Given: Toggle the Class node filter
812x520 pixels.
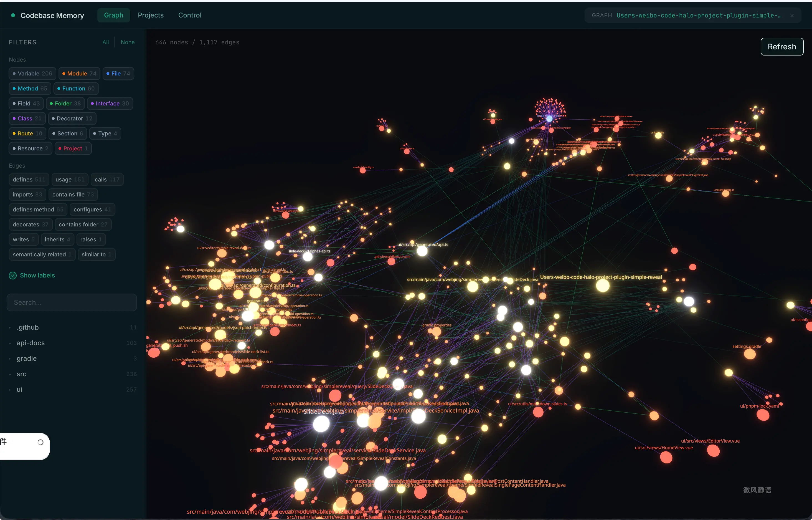Looking at the screenshot, I should (27, 118).
